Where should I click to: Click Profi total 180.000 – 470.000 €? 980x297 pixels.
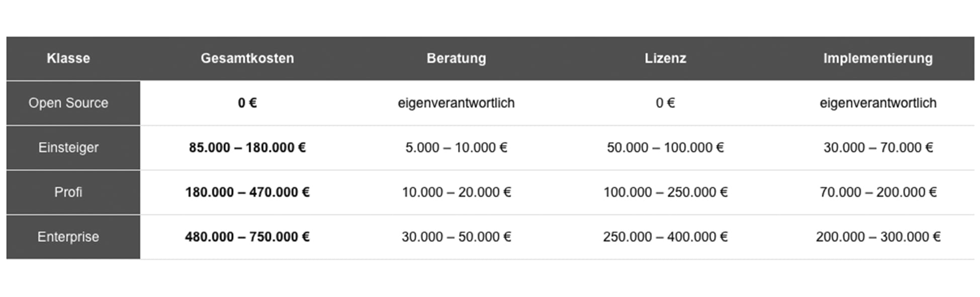[247, 192]
